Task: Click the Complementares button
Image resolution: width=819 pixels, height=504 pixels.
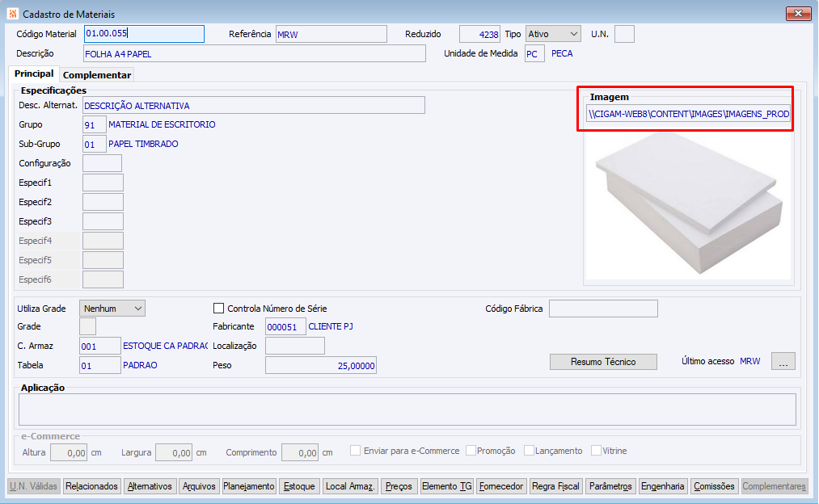Action: pos(774,486)
